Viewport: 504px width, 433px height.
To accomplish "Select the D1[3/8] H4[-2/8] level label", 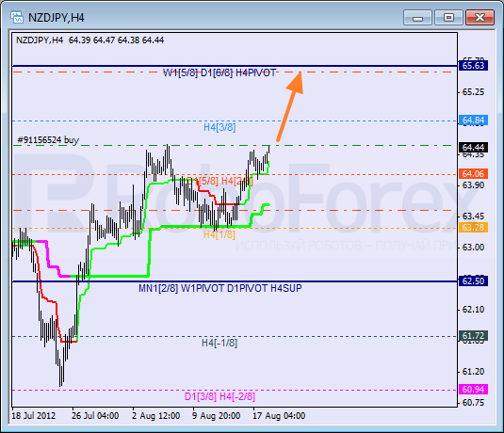I will [219, 396].
